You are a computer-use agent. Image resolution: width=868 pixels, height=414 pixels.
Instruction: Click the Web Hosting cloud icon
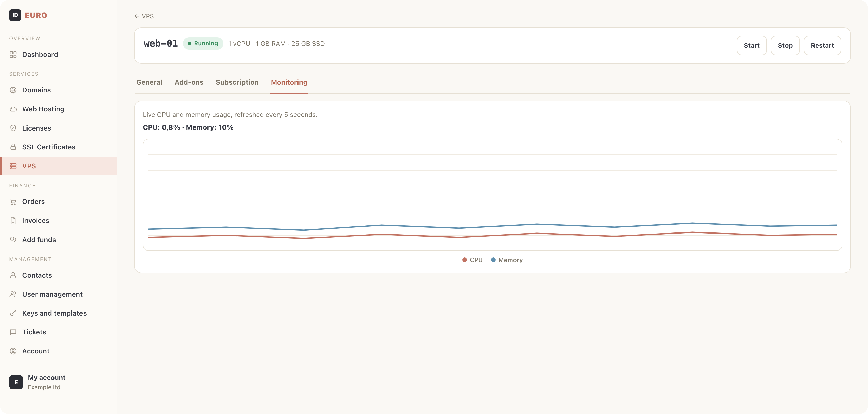point(13,109)
